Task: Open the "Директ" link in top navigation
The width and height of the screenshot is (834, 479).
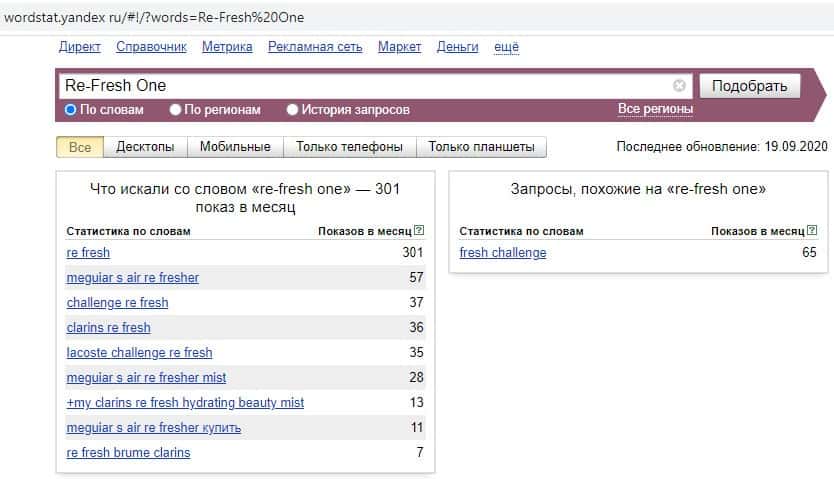Action: click(80, 47)
